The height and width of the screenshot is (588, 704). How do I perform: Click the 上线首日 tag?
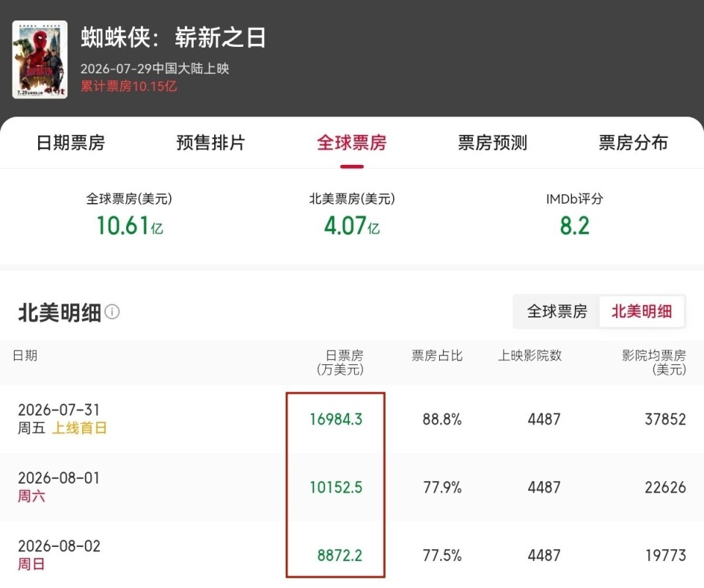79,428
